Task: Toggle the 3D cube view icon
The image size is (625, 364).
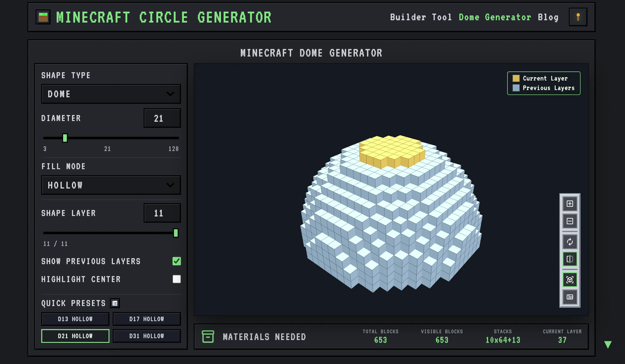Action: 570,280
